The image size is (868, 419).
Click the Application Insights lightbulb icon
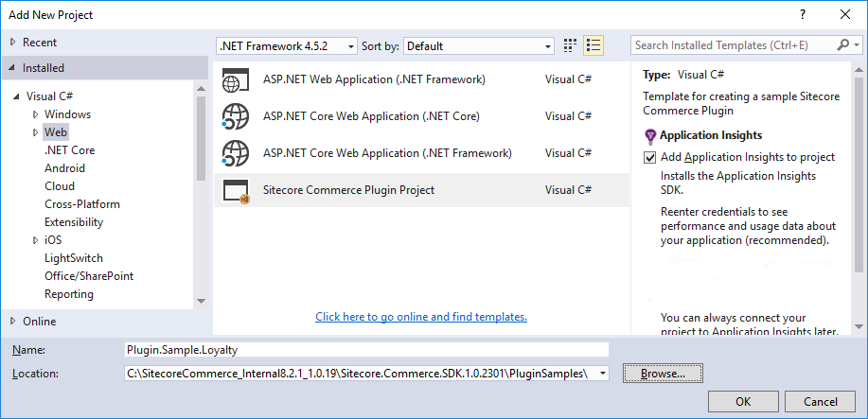point(650,135)
